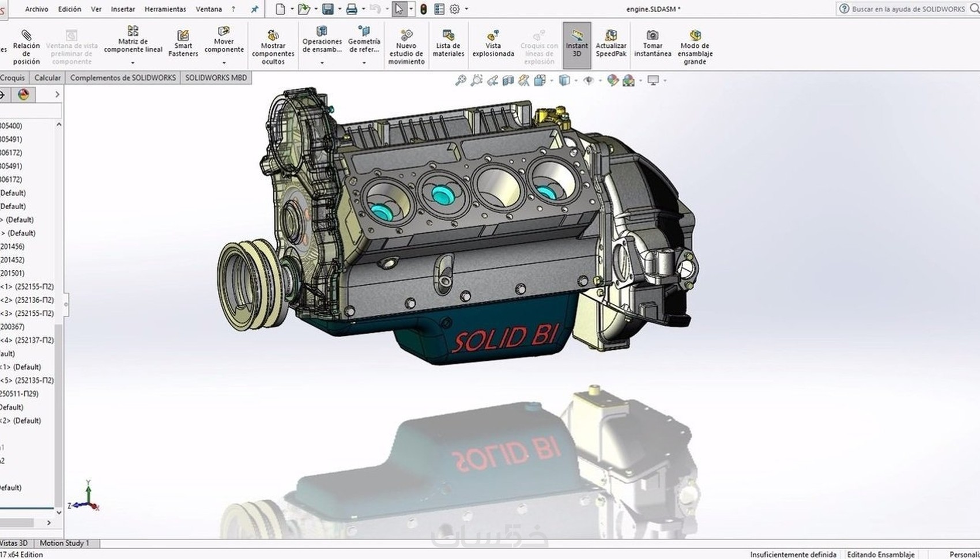Open Nuevo estudio de movimiento
The height and width of the screenshot is (559, 980).
point(406,45)
